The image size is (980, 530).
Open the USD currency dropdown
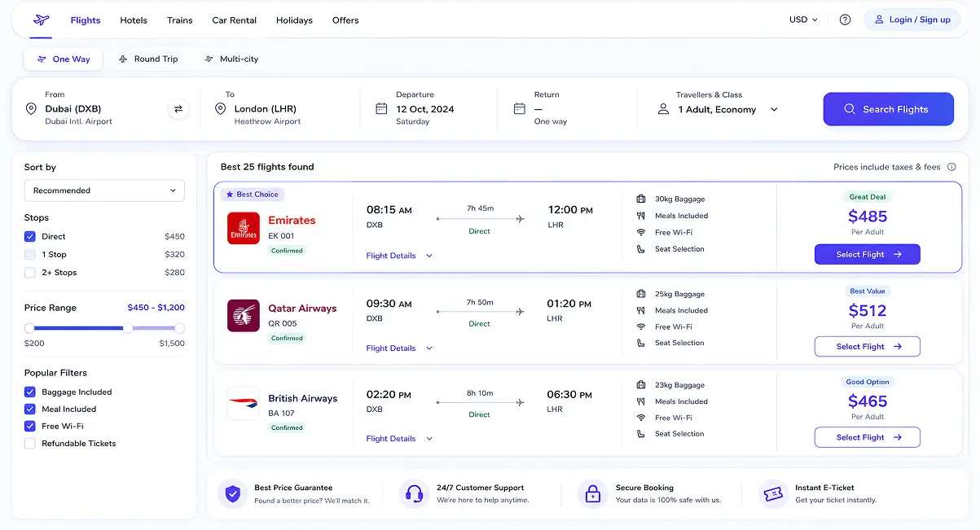point(803,20)
